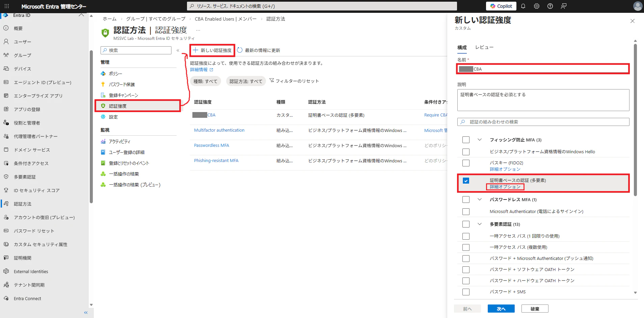This screenshot has width=644, height=318.
Task: Click the top リソース search bar
Action: [322, 6]
